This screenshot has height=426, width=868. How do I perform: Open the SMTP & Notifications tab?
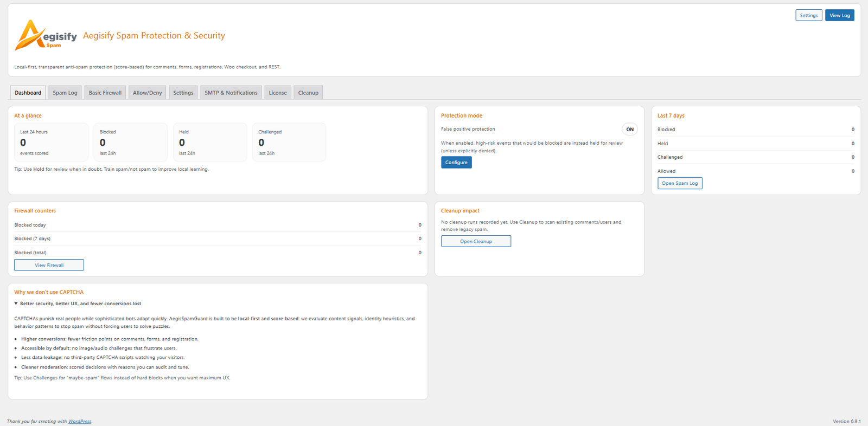[231, 93]
